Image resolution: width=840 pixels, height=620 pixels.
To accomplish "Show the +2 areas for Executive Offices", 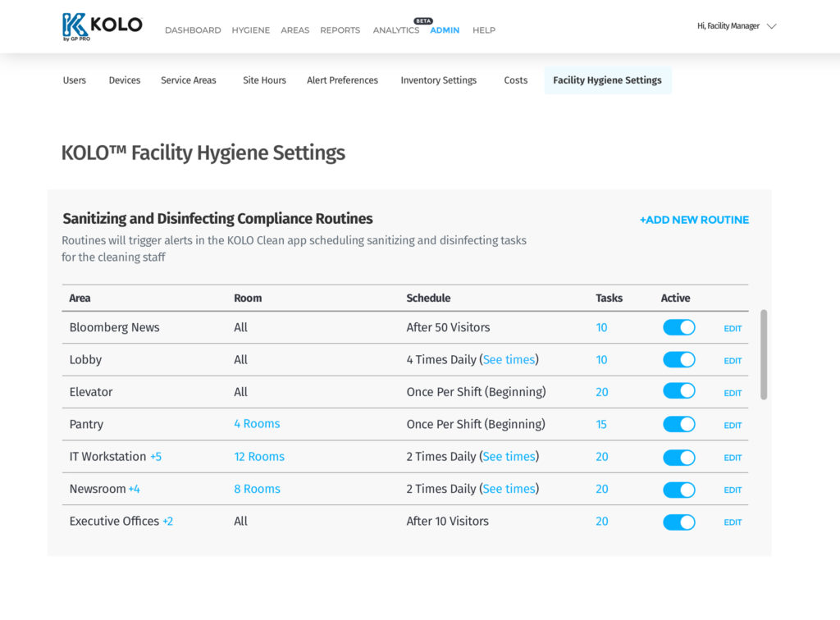I will (167, 522).
